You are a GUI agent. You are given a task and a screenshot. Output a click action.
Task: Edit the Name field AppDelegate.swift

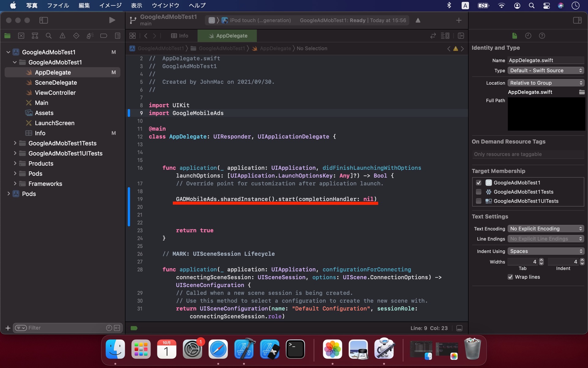tap(546, 60)
